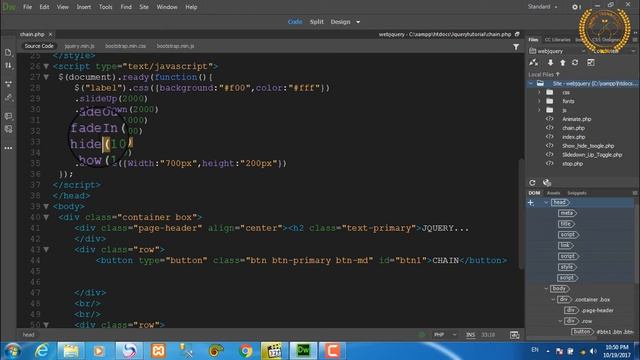Open the Insert menu
This screenshot has height=360, width=640.
(84, 7)
